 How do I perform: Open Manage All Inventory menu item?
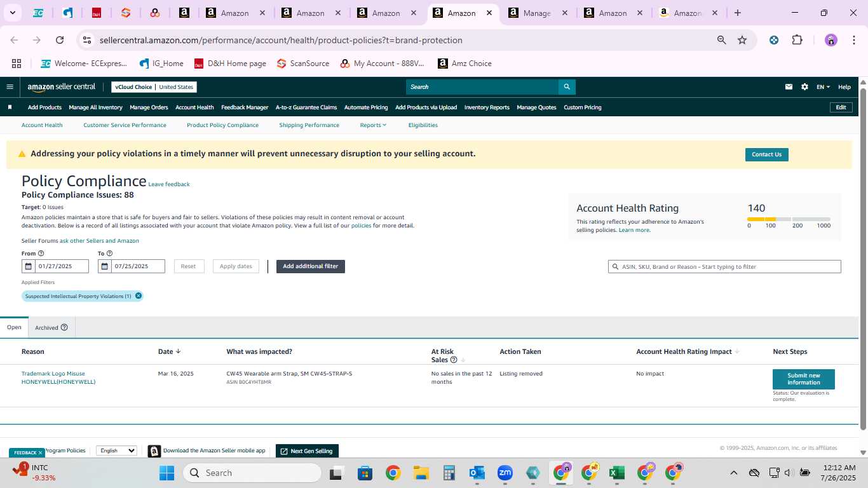click(x=95, y=107)
